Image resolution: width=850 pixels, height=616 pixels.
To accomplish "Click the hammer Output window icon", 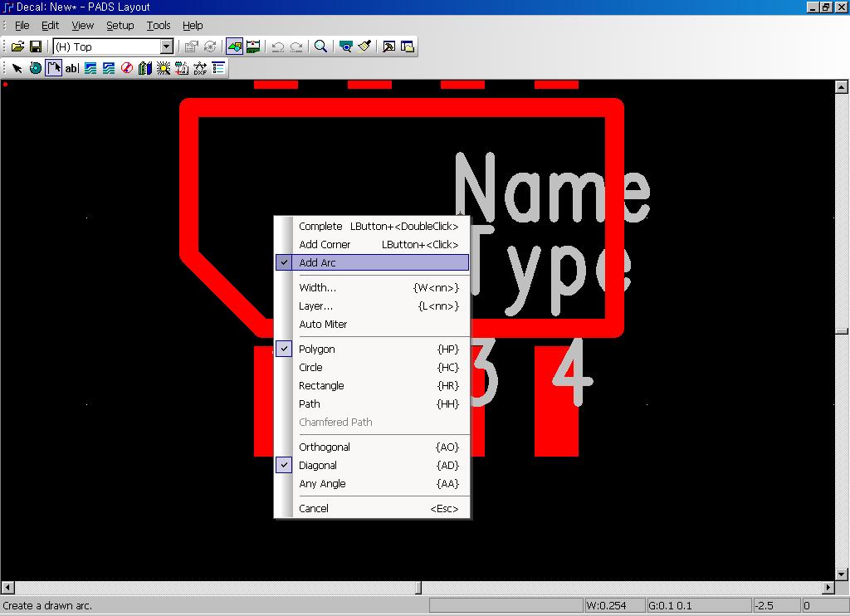I will coord(388,46).
